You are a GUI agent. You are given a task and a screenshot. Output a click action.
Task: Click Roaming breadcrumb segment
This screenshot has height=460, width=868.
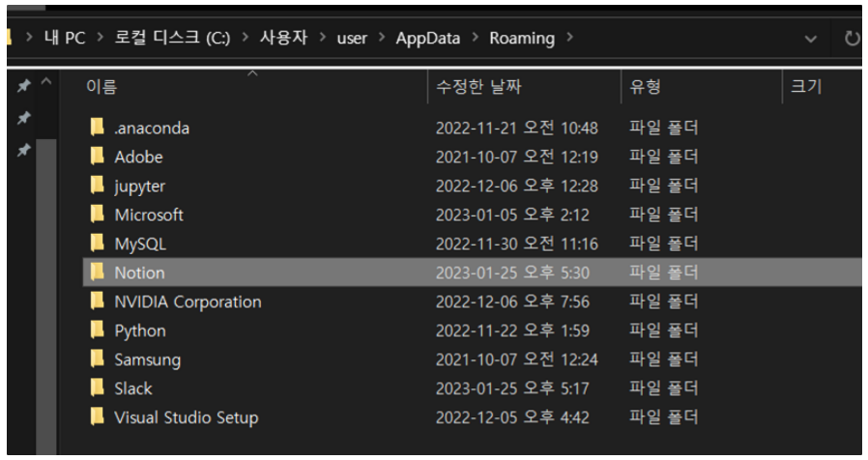pos(522,39)
